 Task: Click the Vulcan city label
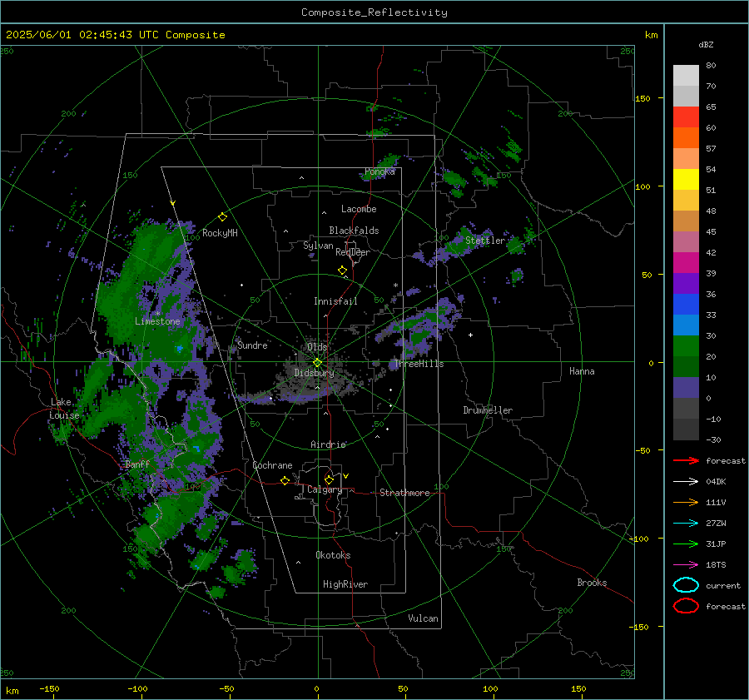pos(423,618)
